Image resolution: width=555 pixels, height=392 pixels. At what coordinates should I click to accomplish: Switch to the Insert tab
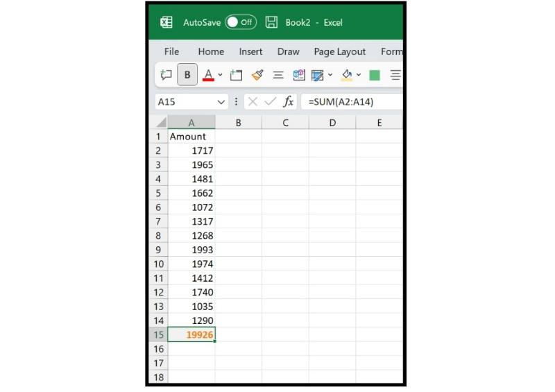click(x=250, y=52)
